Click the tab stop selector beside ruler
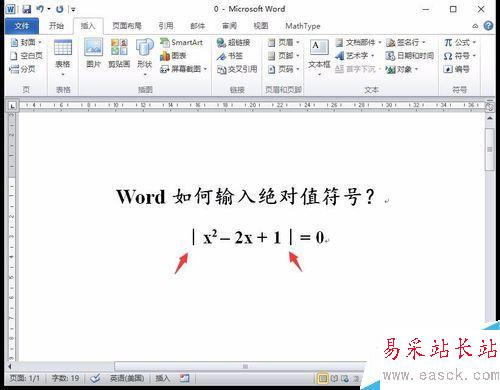 coord(12,106)
